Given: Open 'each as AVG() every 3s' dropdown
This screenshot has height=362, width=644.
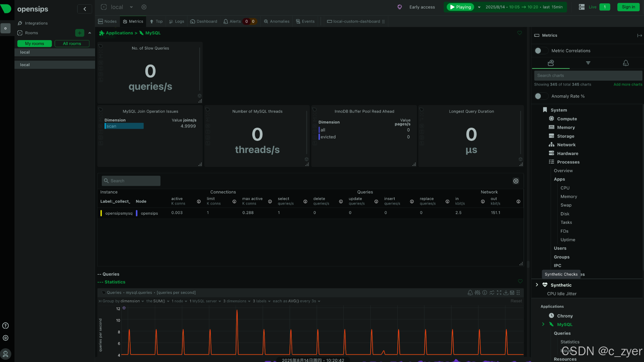Looking at the screenshot, I should click(296, 301).
